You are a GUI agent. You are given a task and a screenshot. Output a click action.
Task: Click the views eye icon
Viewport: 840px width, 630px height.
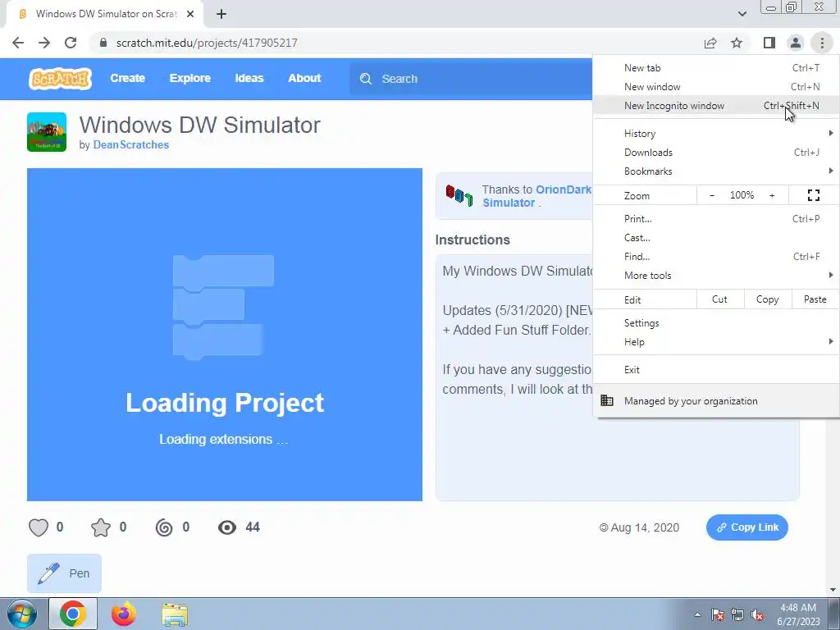click(x=227, y=527)
